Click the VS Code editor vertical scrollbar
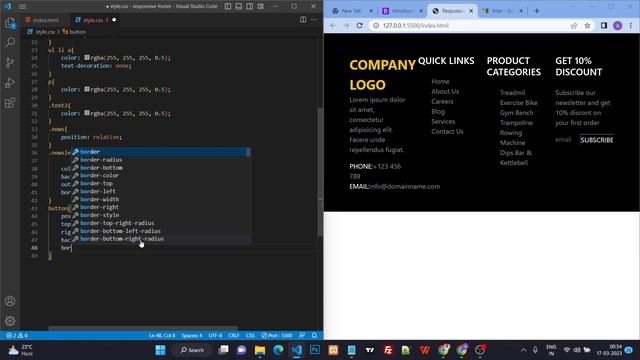The height and width of the screenshot is (360, 640). tap(320, 171)
